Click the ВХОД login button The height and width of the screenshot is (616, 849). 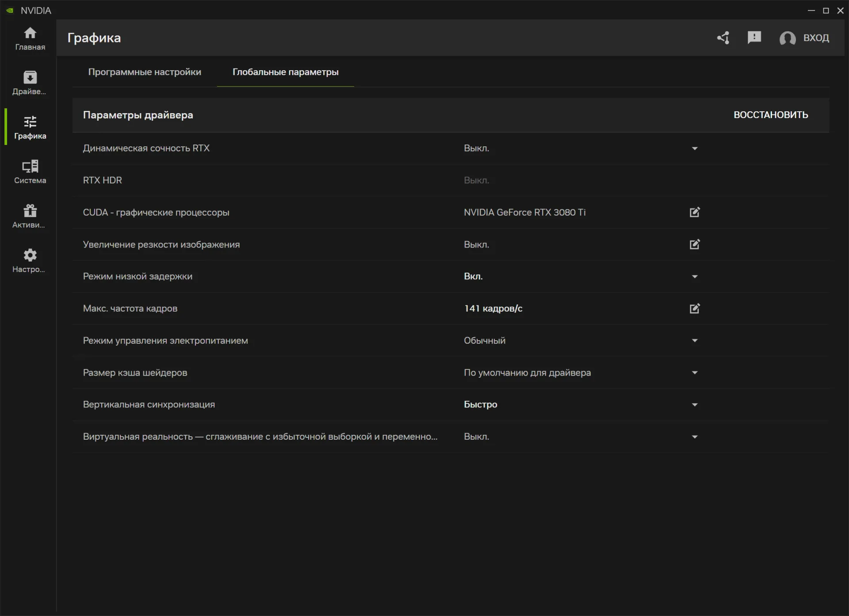click(x=816, y=38)
